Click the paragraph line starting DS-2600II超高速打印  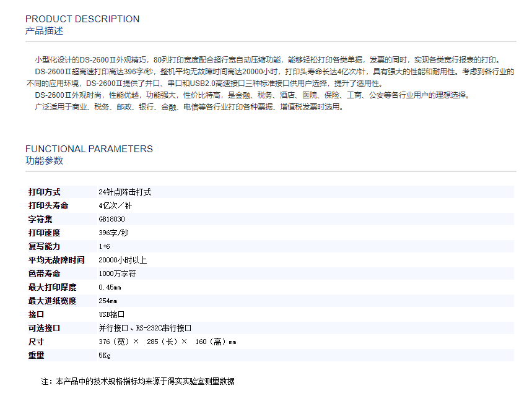274,72
